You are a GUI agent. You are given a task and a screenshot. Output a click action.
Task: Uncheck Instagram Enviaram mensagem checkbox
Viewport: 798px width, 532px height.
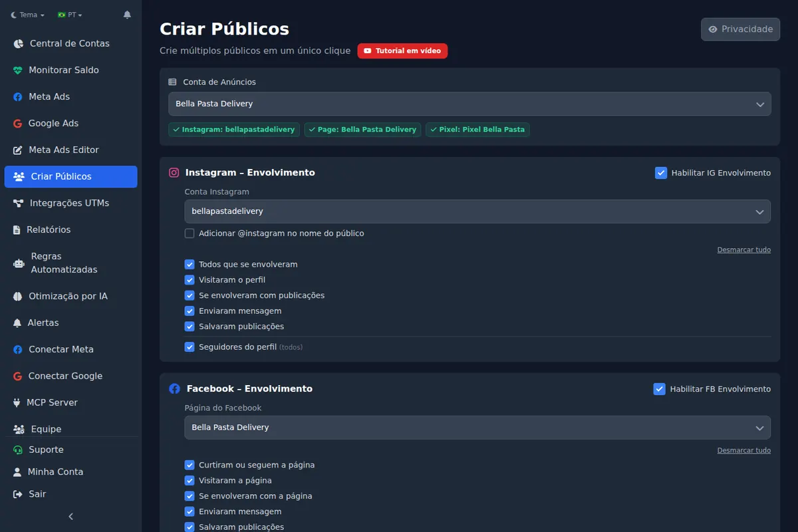tap(190, 311)
